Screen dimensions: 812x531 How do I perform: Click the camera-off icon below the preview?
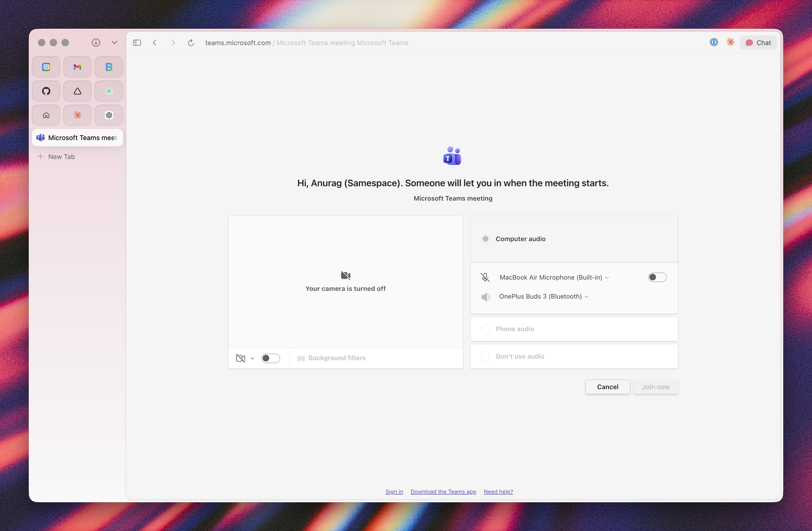[240, 358]
